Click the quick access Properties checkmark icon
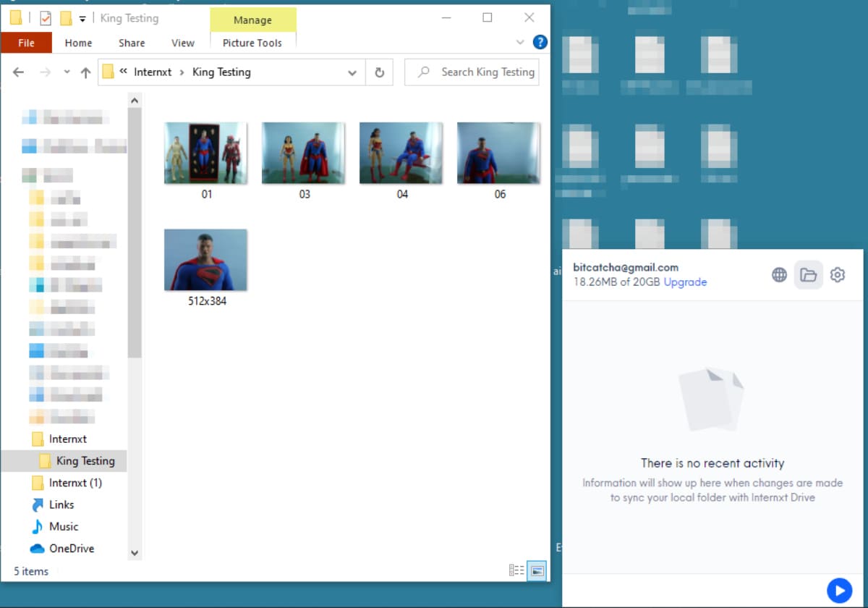Screen dimensions: 868x608 [x=45, y=18]
